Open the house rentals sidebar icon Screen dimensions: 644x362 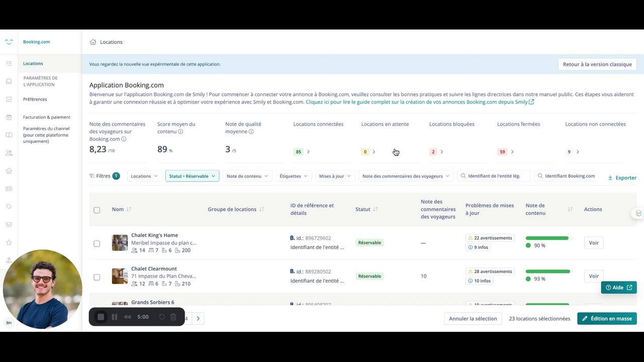coord(9,170)
